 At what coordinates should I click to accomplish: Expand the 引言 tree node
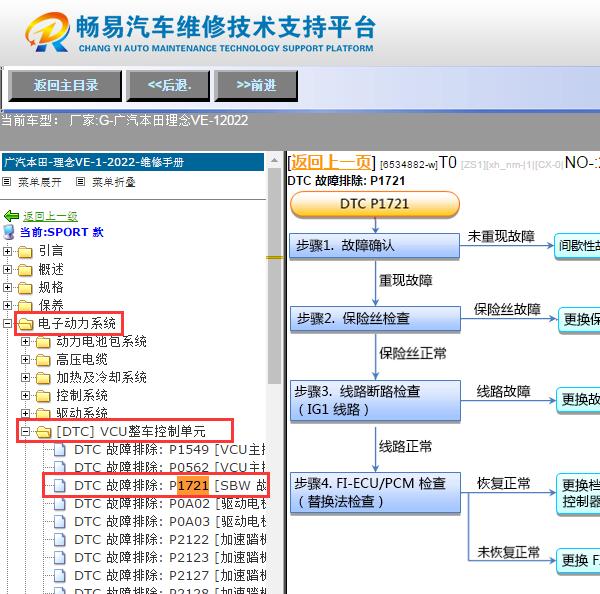[x=7, y=251]
